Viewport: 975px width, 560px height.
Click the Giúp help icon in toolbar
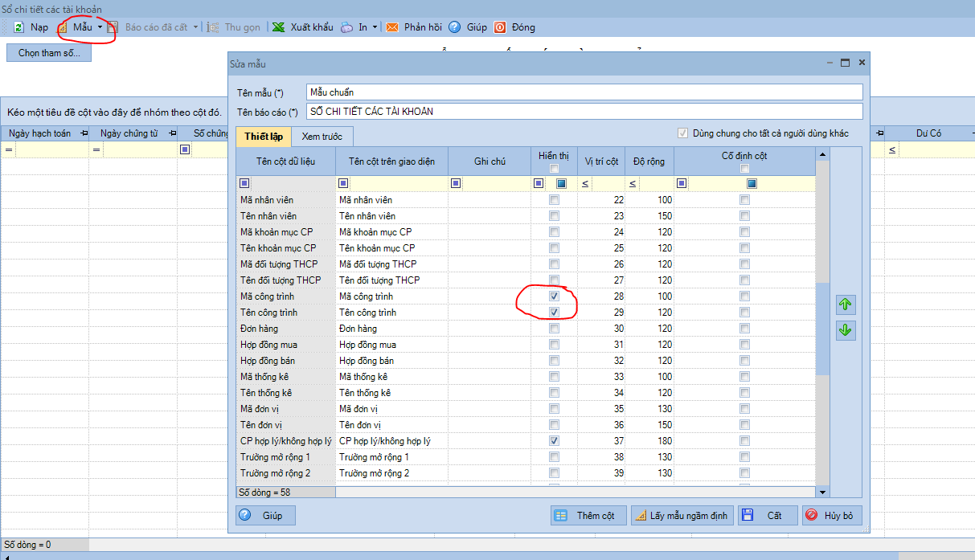pyautogui.click(x=455, y=27)
